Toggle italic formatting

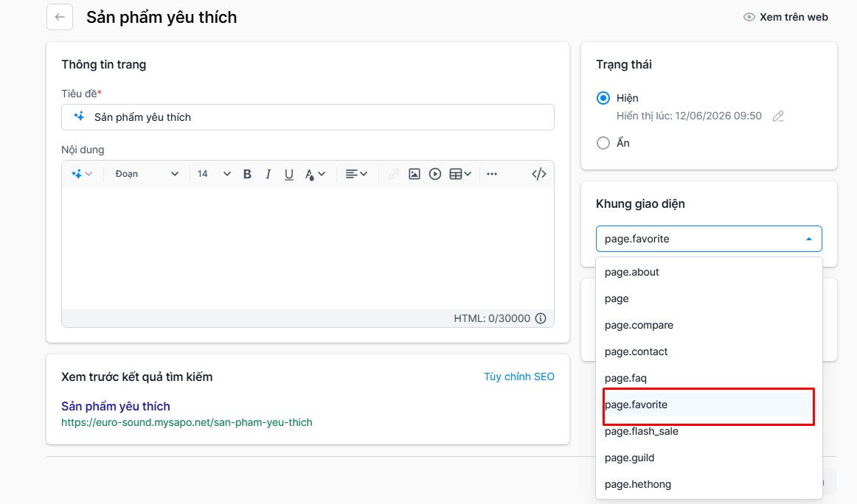click(x=268, y=174)
